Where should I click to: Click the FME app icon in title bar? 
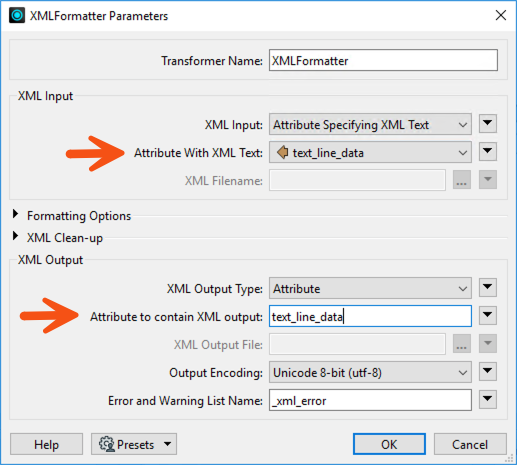17,15
